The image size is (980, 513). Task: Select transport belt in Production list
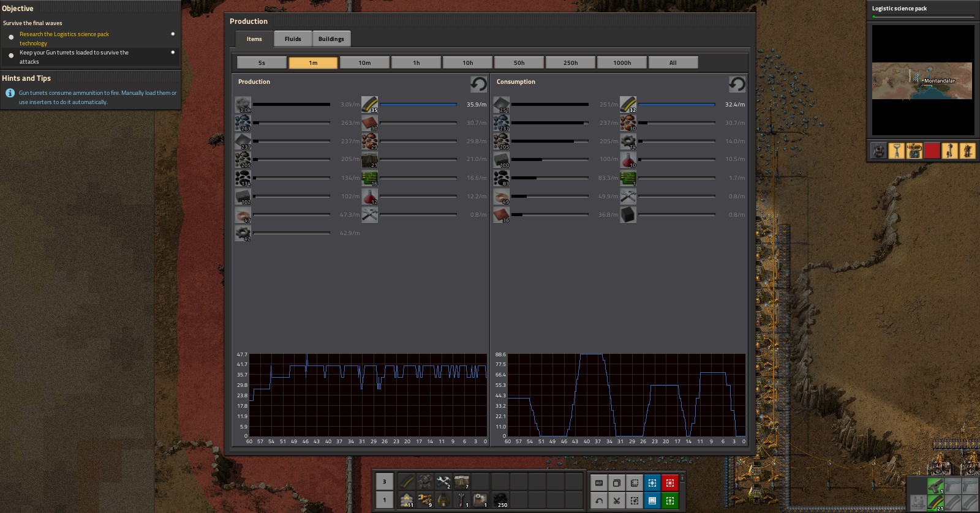[x=369, y=105]
